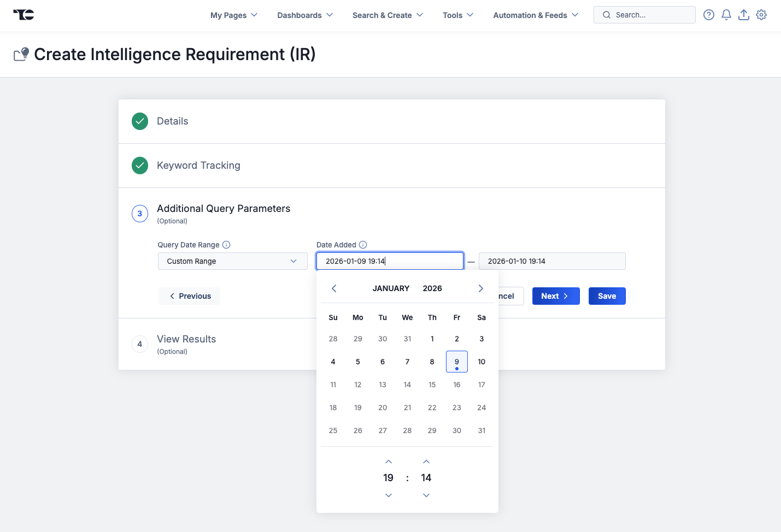Click the Next button

tap(556, 295)
